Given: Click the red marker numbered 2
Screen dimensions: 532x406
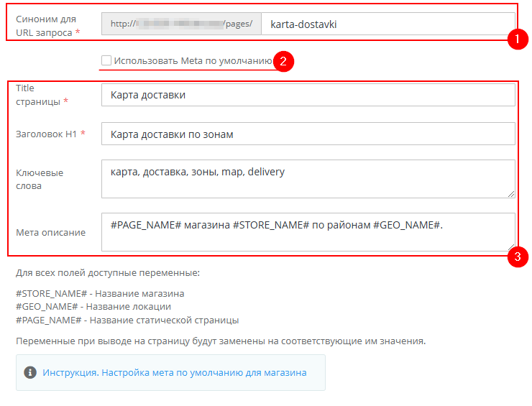Looking at the screenshot, I should pyautogui.click(x=283, y=62).
